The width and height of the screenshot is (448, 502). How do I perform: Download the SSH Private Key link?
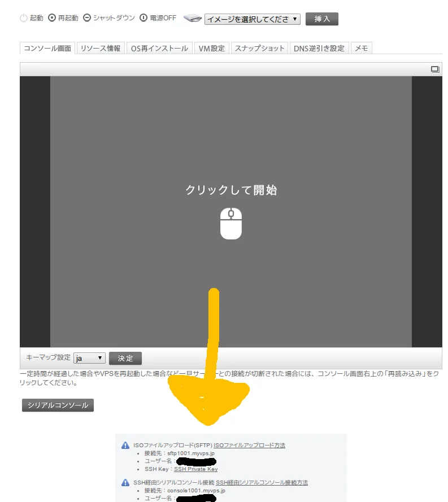(195, 469)
